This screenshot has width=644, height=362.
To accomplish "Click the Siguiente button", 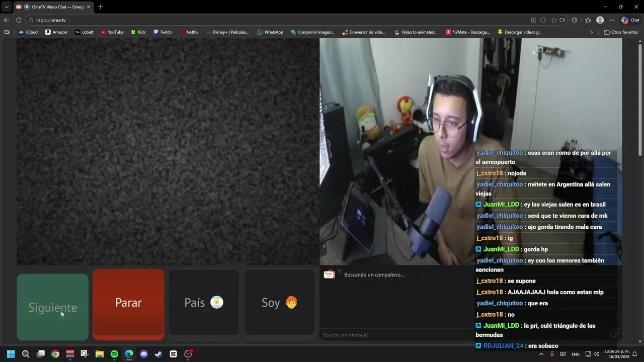I will coord(52,307).
